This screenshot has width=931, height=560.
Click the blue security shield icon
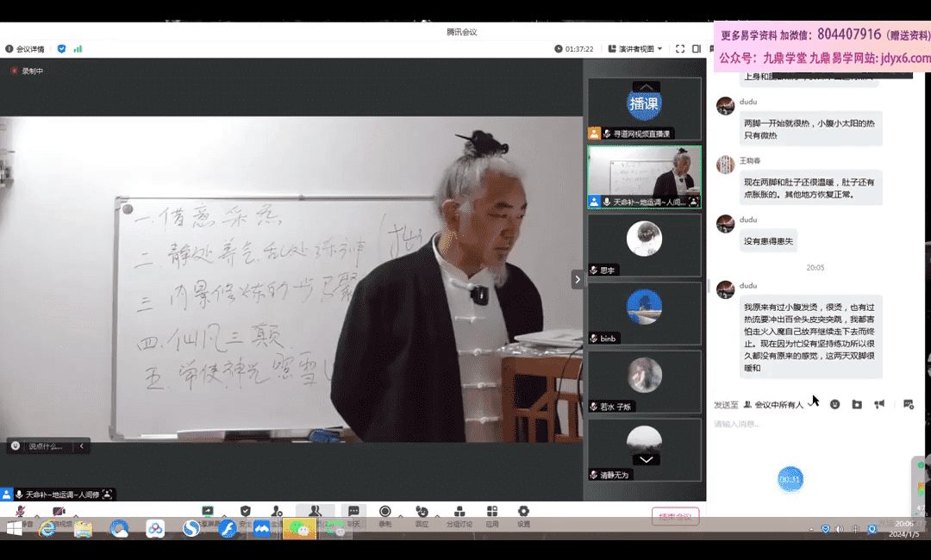[61, 49]
